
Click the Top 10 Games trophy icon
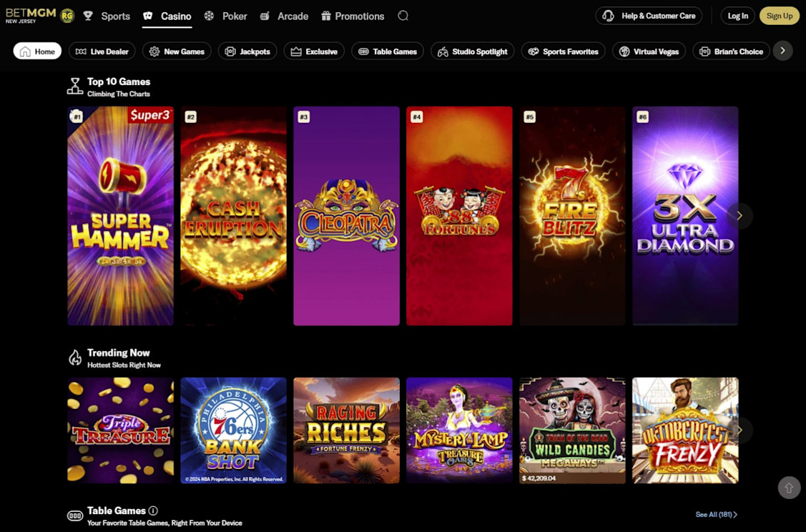[75, 87]
